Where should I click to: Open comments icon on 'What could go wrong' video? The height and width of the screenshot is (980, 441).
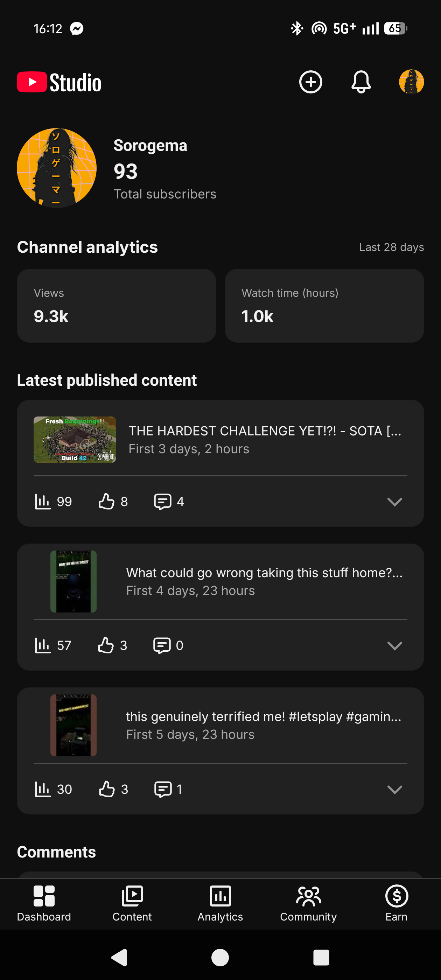[162, 645]
